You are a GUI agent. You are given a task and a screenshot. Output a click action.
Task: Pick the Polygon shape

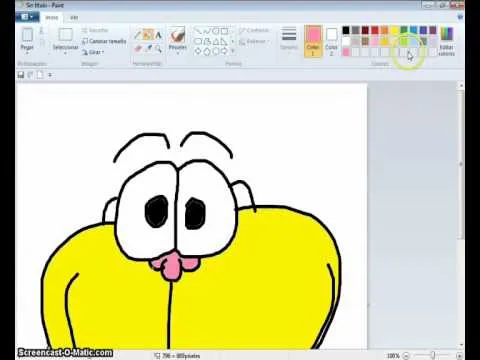tap(207, 41)
